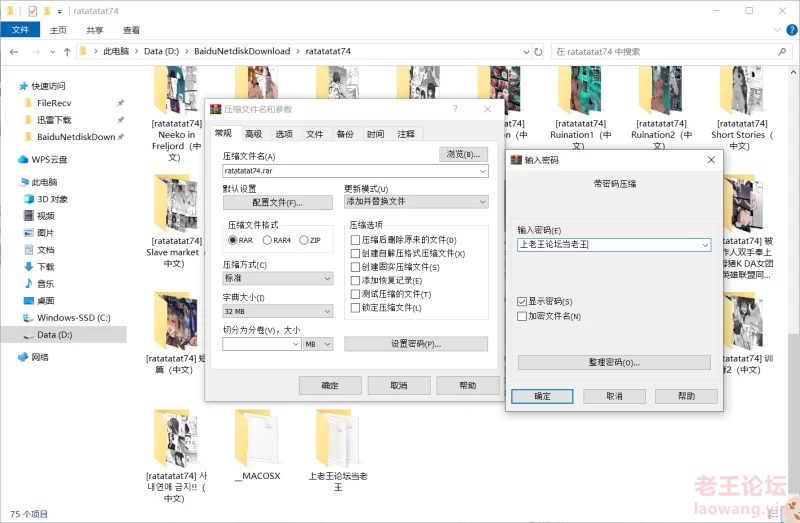Click the Back arrow in Explorer
Image resolution: width=800 pixels, height=523 pixels.
coord(14,52)
